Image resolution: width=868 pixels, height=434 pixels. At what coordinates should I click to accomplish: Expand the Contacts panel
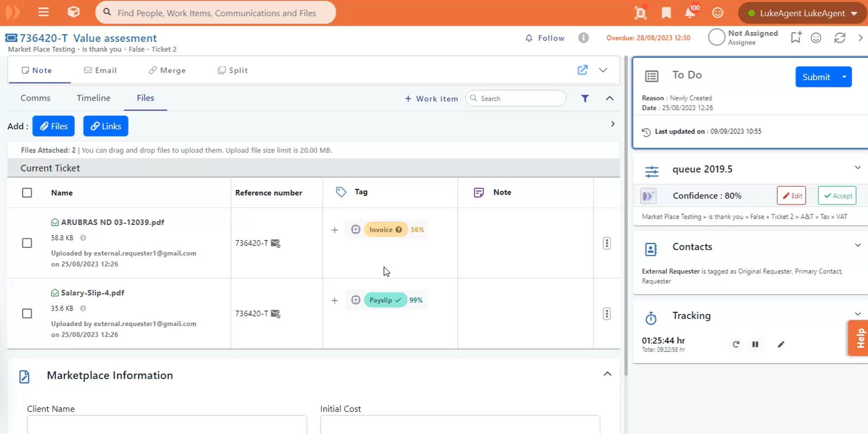(x=858, y=245)
